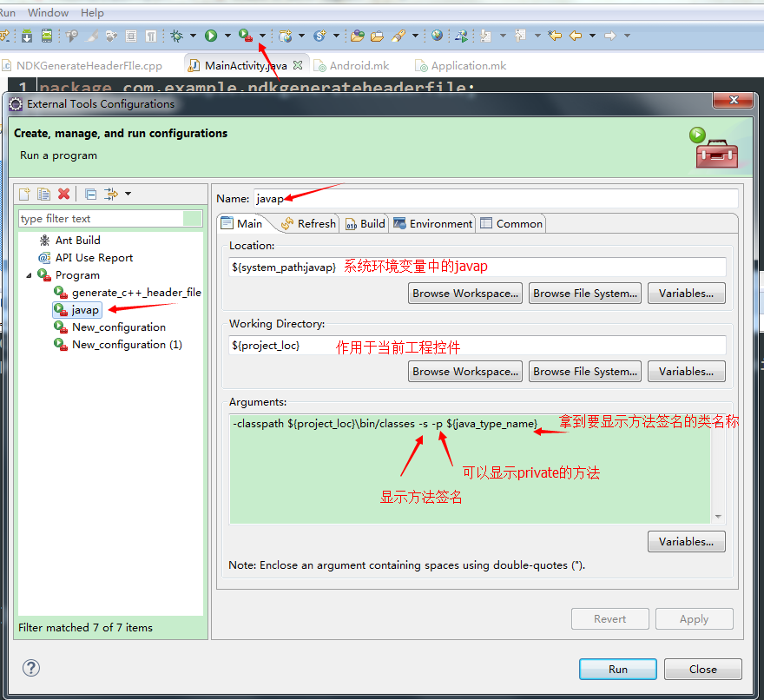
Task: Click the Next Annotation toolbar icon
Action: click(486, 36)
